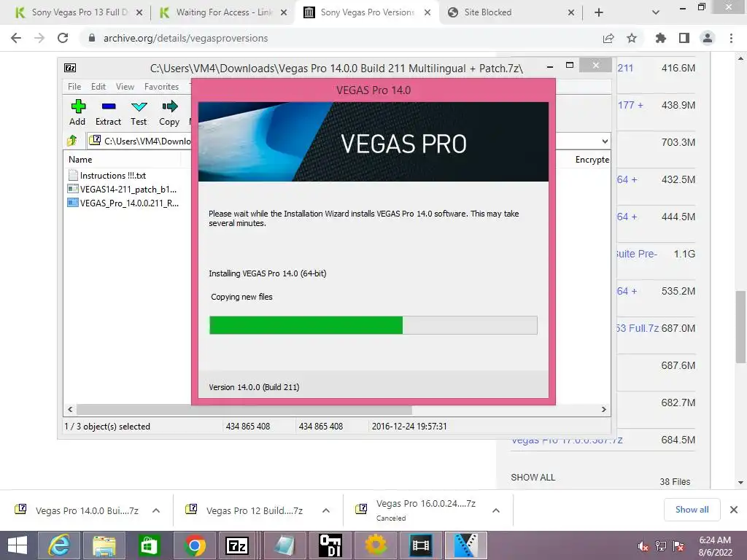Open the Favorites menu in 7-Zip
This screenshot has width=747, height=560.
(161, 87)
